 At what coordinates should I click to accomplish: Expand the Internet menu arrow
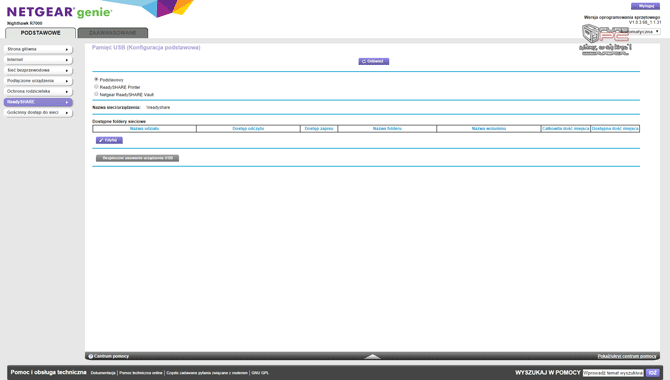(67, 60)
